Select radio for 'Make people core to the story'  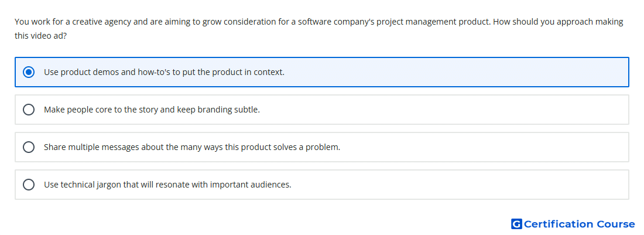[x=29, y=110]
